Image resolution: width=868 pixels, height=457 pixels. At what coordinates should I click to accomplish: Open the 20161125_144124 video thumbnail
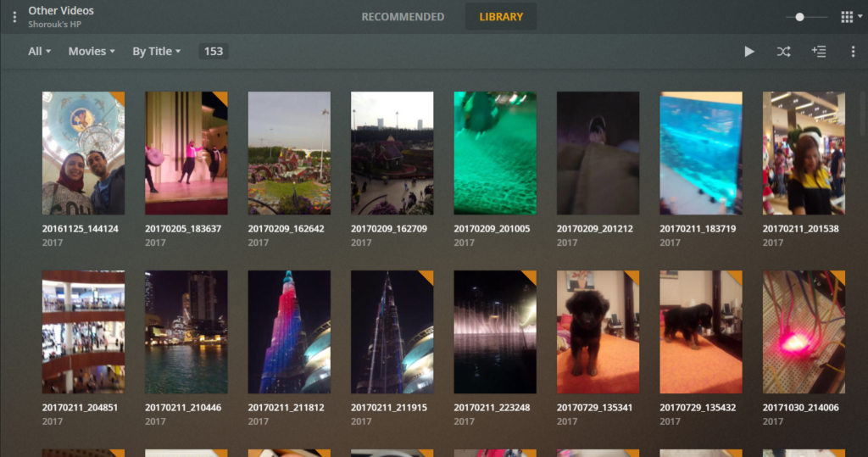[83, 153]
